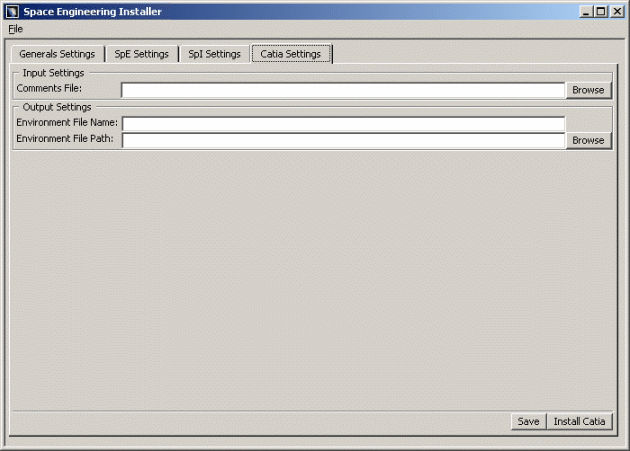Click the 'Input Settings' group title

53,73
